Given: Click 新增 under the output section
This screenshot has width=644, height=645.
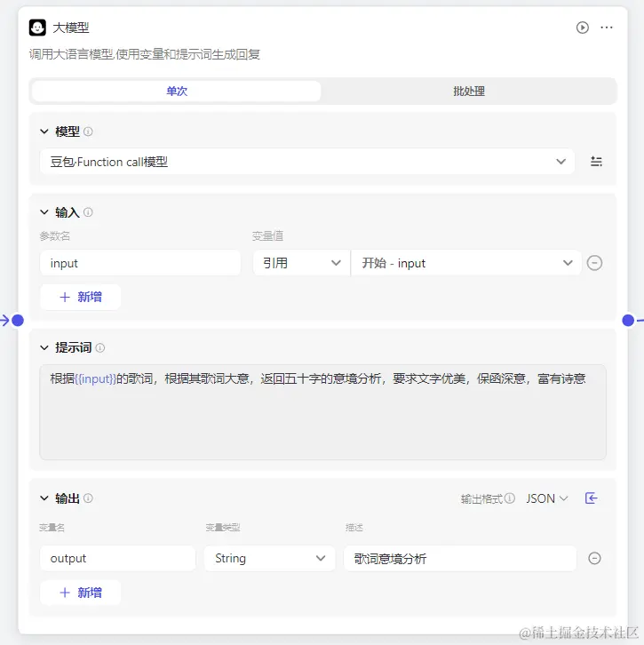Looking at the screenshot, I should click(81, 593).
